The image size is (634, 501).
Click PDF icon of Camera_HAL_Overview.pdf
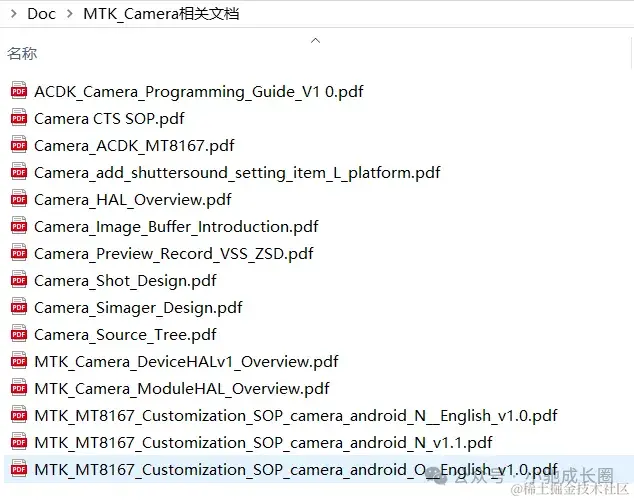coord(19,199)
